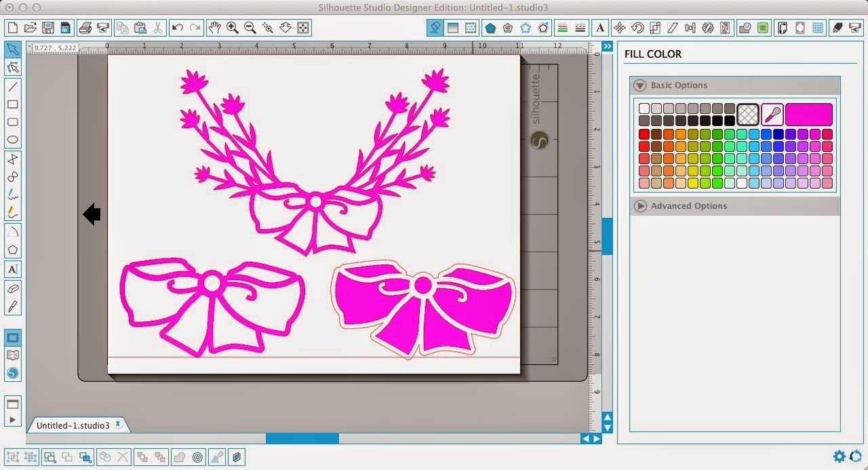Open Line Color pentagon icon

pos(490,28)
